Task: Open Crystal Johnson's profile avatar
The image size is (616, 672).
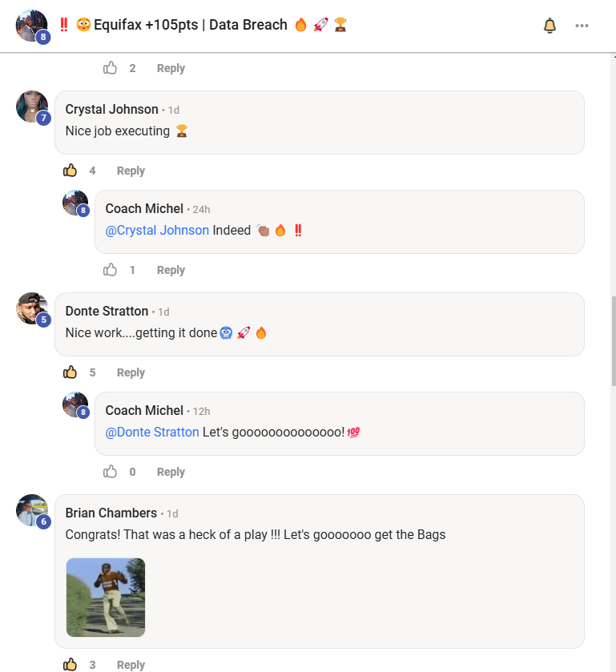Action: pyautogui.click(x=32, y=107)
